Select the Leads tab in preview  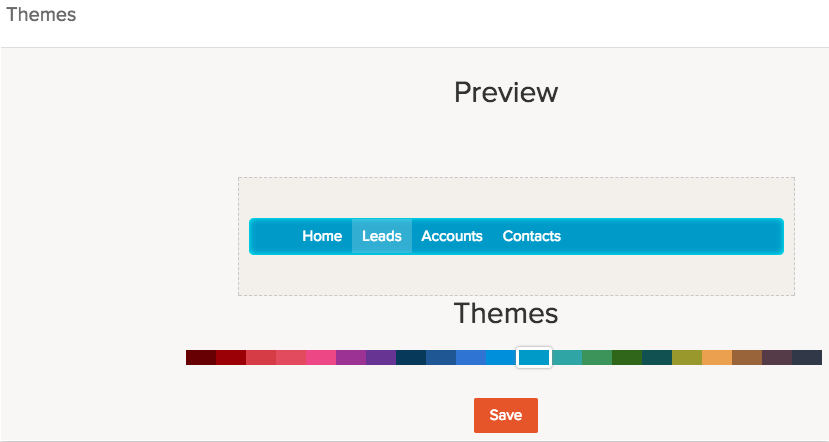(x=381, y=236)
